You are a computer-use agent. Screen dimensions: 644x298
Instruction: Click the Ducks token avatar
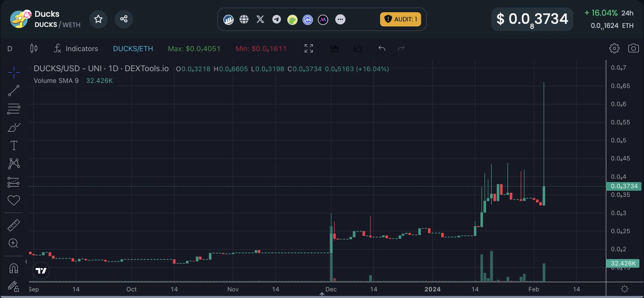[19, 19]
